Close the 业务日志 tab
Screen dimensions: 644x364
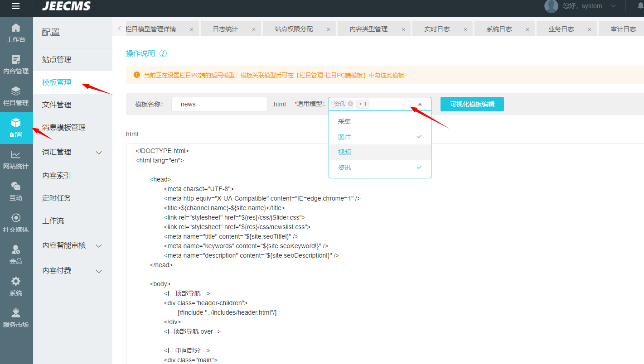[590, 29]
